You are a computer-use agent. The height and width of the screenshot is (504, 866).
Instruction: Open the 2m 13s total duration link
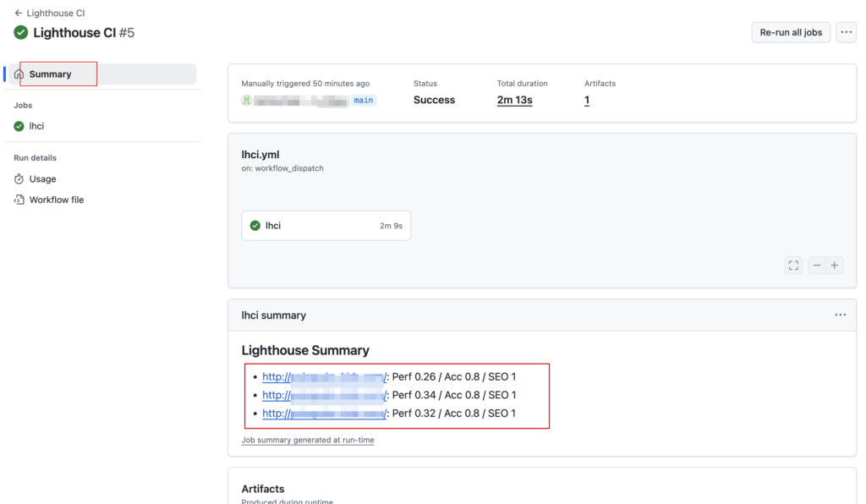(x=514, y=100)
